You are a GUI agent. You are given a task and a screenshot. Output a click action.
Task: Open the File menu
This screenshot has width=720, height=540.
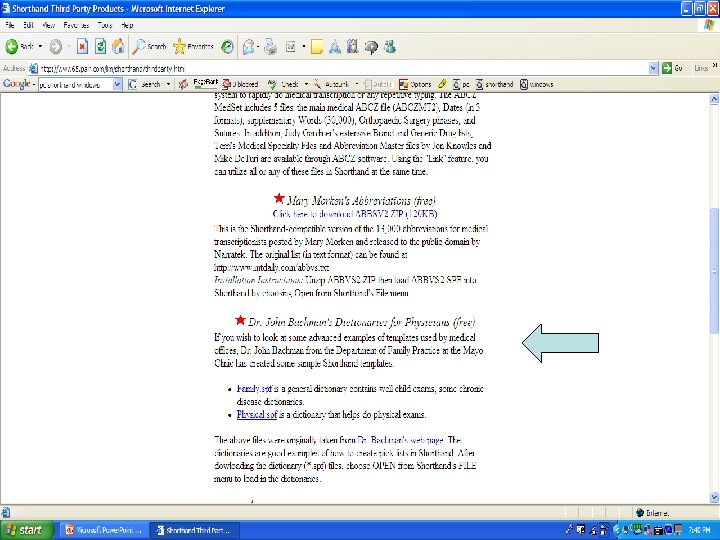coord(10,25)
